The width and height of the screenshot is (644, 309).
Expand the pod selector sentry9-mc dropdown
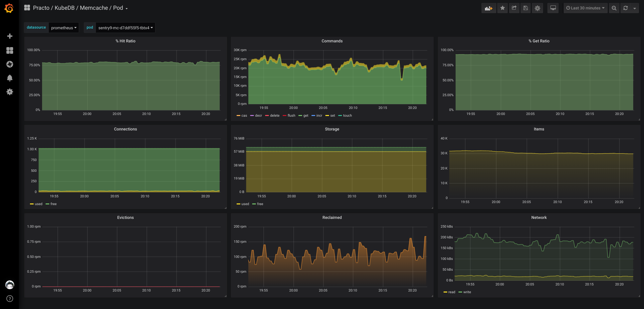pos(125,28)
